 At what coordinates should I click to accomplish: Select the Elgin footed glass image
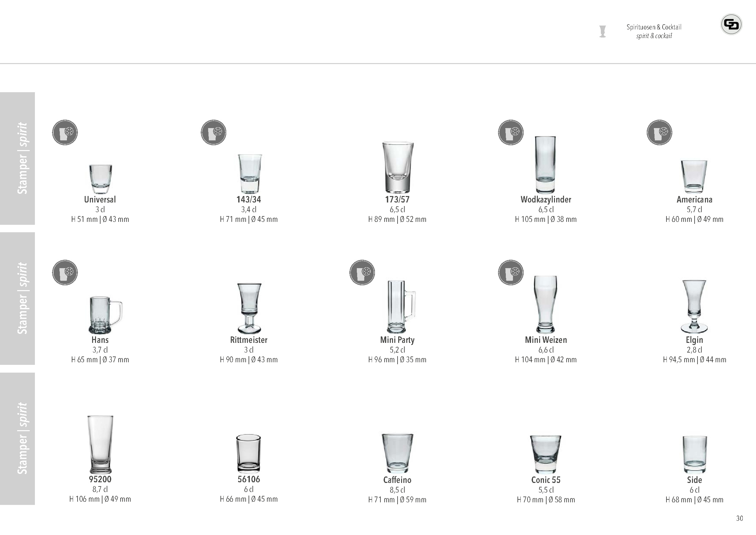pyautogui.click(x=694, y=306)
